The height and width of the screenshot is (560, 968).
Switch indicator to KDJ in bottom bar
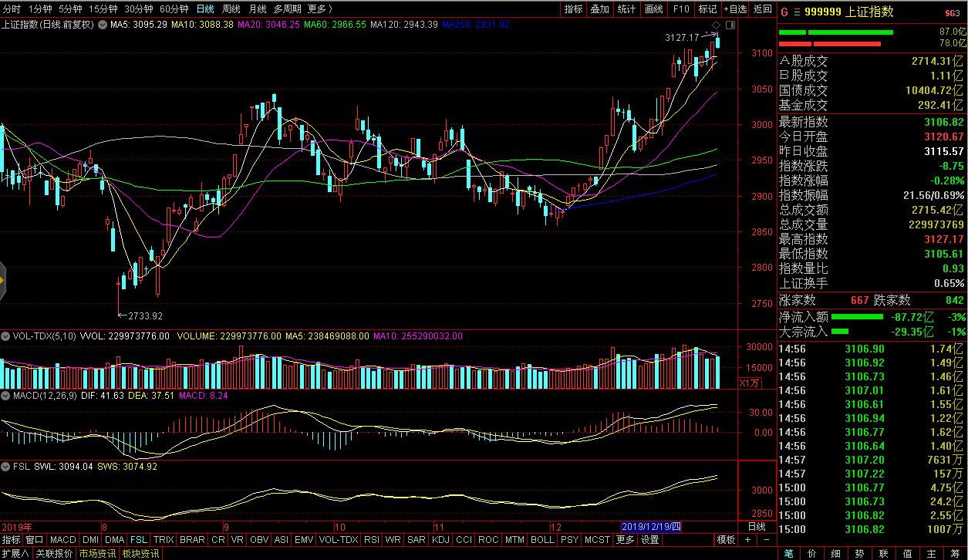pyautogui.click(x=440, y=540)
